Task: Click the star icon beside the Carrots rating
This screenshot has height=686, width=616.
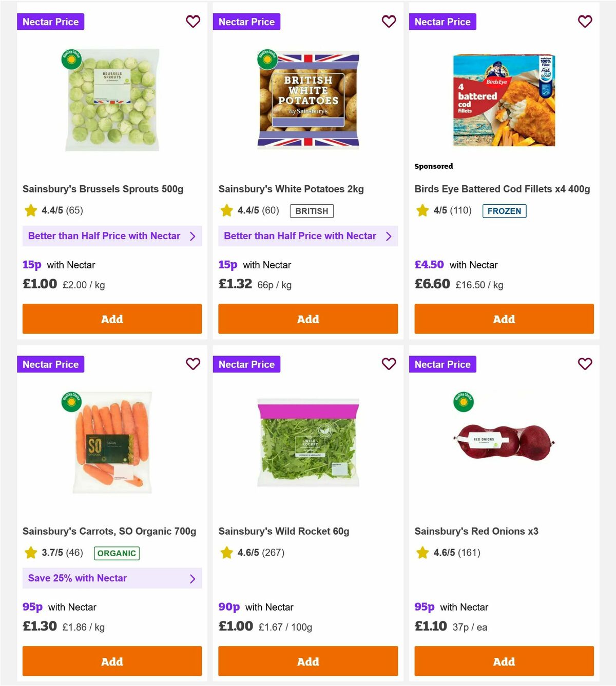Action: [30, 553]
